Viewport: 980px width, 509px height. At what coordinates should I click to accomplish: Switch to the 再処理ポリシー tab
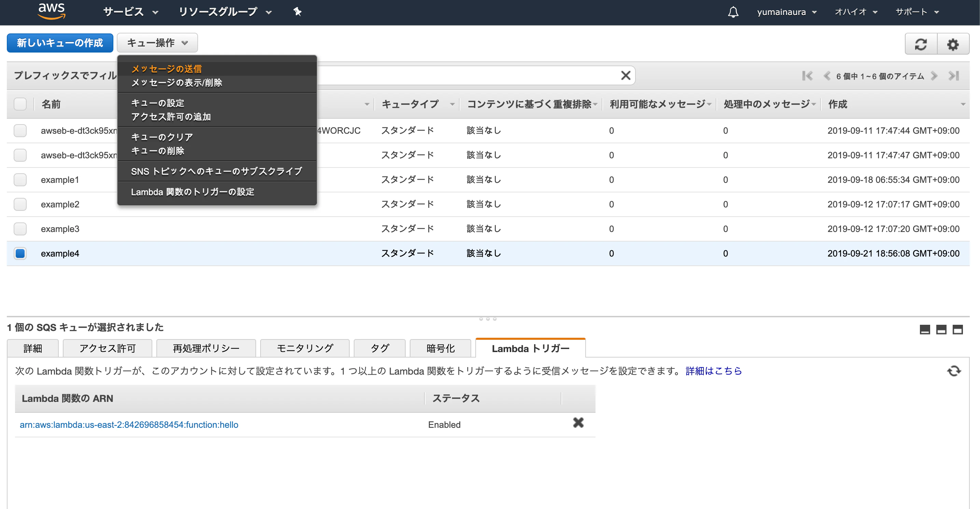click(x=206, y=348)
